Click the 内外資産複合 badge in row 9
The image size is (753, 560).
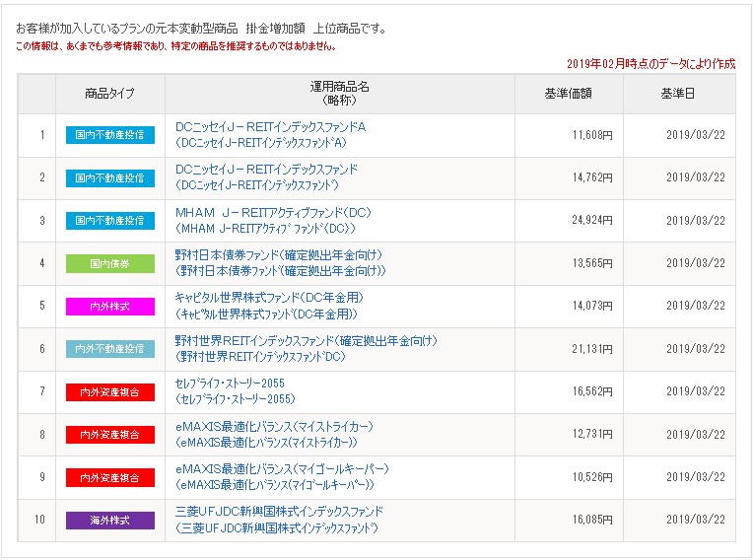(110, 477)
